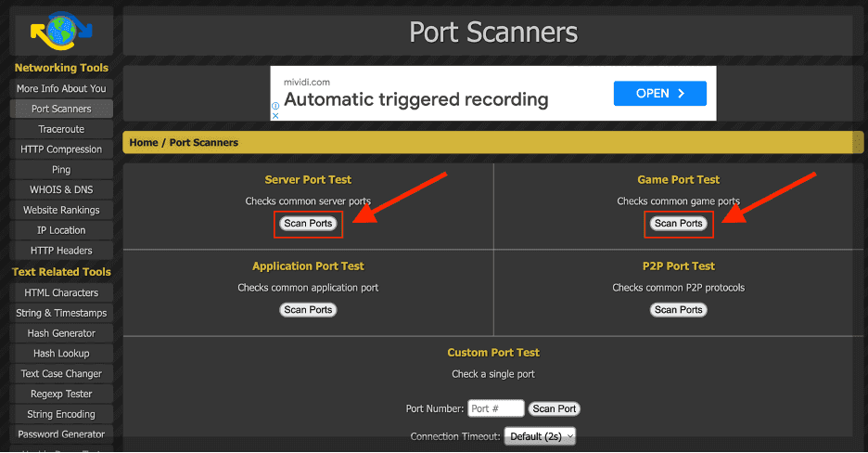Click the ad info icon
This screenshot has width=868, height=453.
[x=275, y=106]
